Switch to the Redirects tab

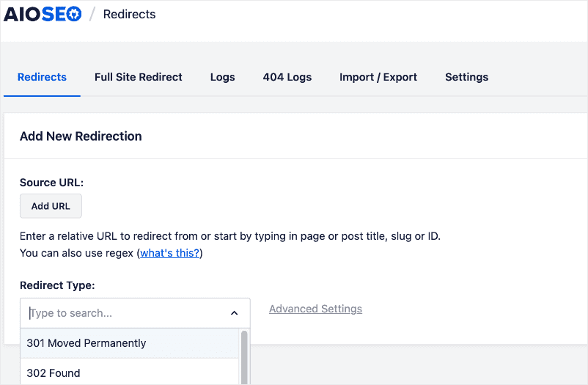(x=42, y=77)
